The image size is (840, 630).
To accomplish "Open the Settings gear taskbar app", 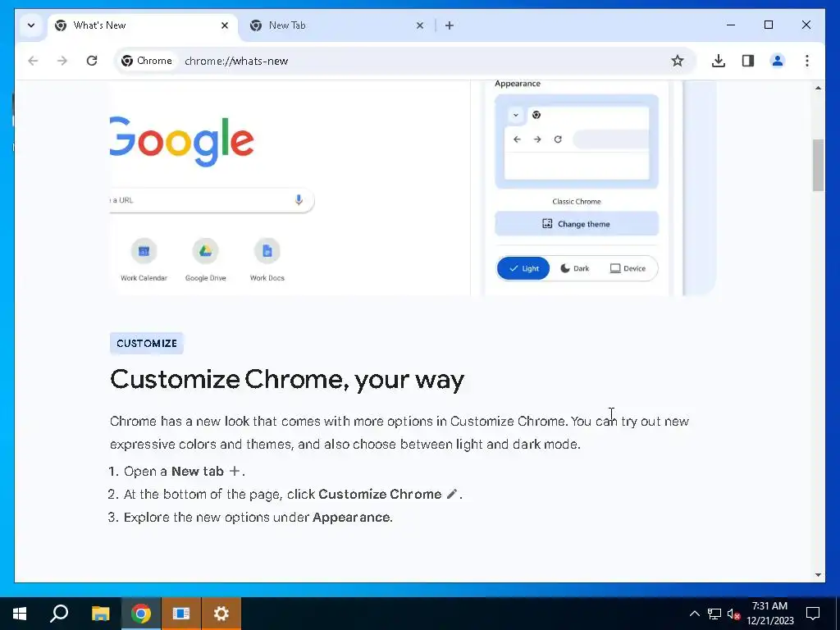I will pyautogui.click(x=221, y=614).
